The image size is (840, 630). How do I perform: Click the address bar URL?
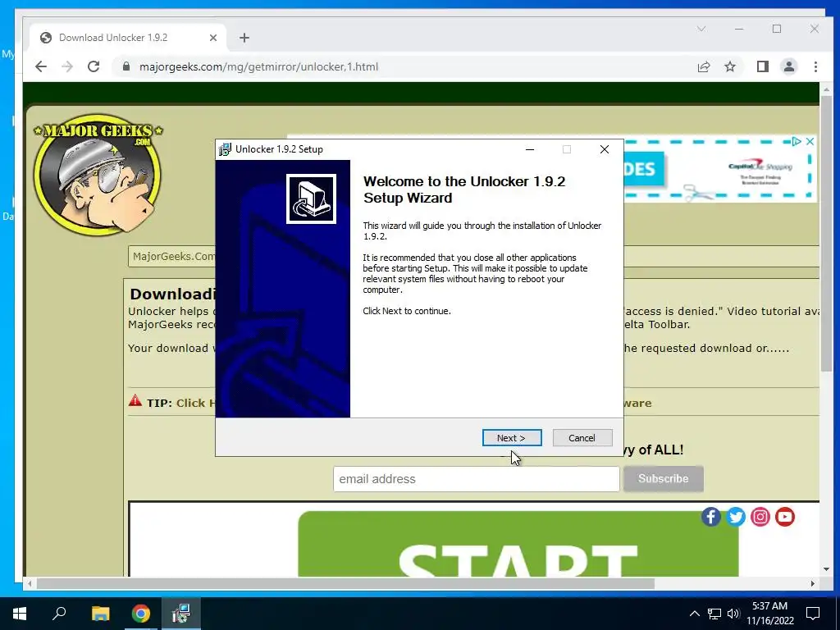point(258,66)
